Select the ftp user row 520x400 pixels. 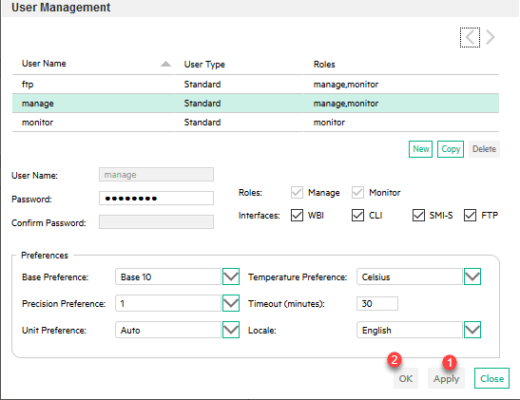point(255,84)
